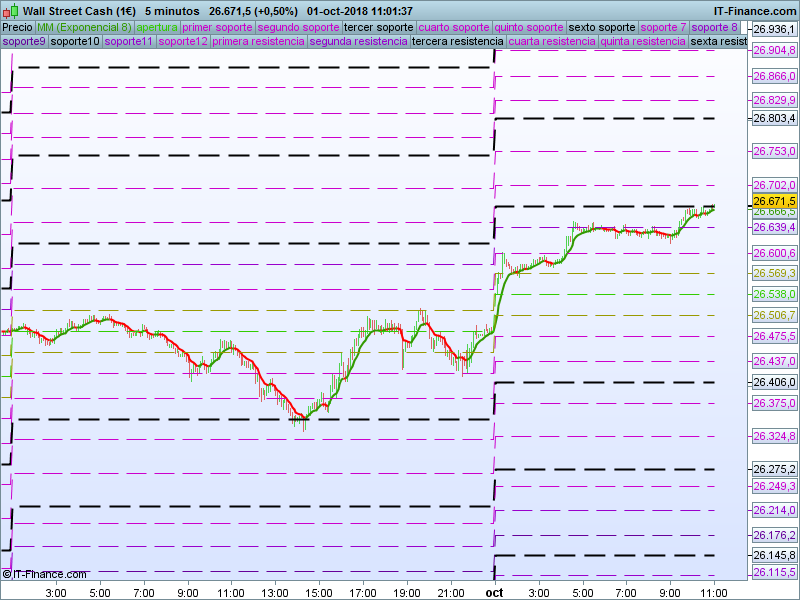Click the soporte10 indicator label
The height and width of the screenshot is (600, 800).
tap(74, 42)
